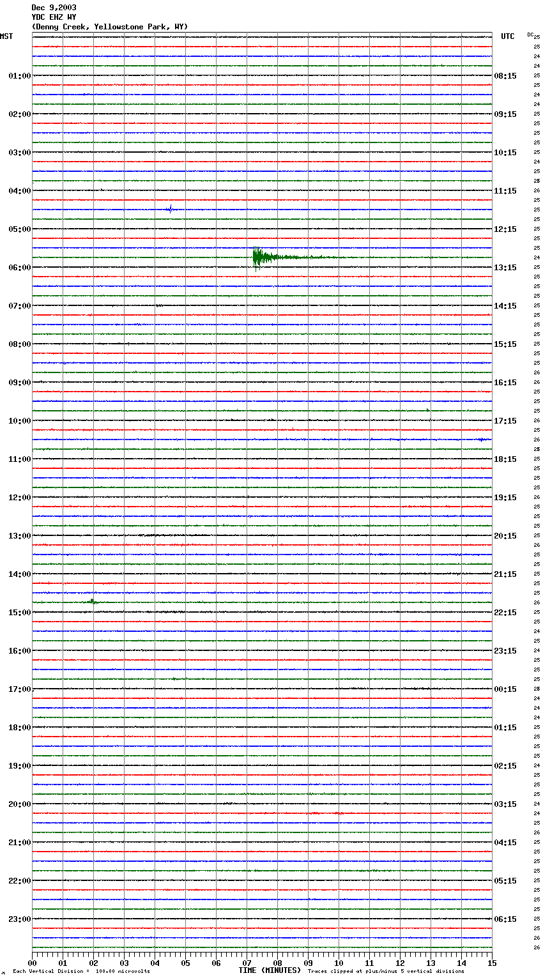Select the 05:00 MST time label

20,229
